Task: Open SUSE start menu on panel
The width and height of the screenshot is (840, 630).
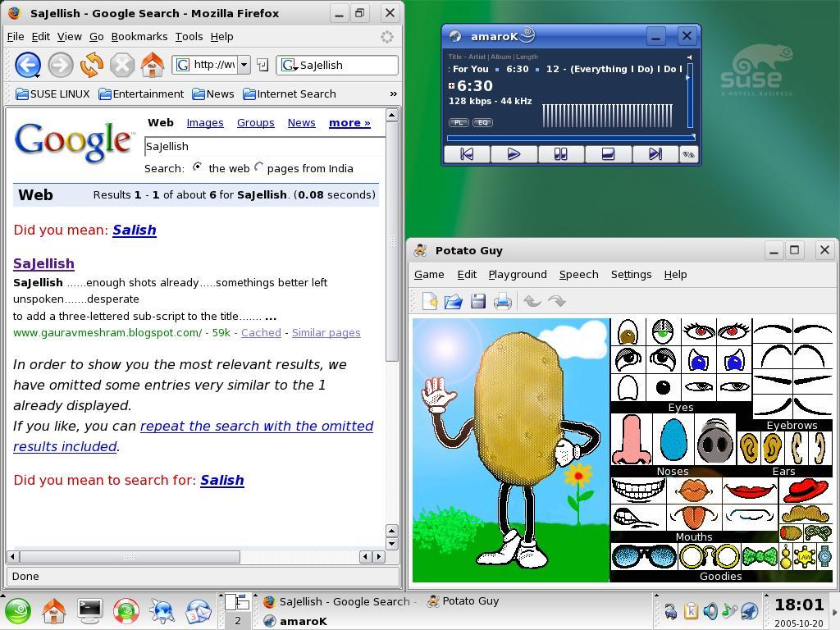Action: point(18,611)
